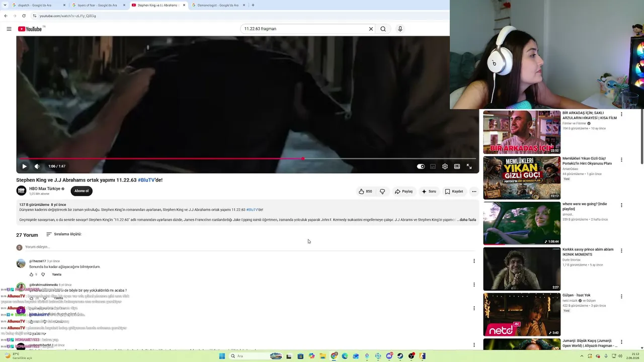Reload the page

(x=24, y=16)
